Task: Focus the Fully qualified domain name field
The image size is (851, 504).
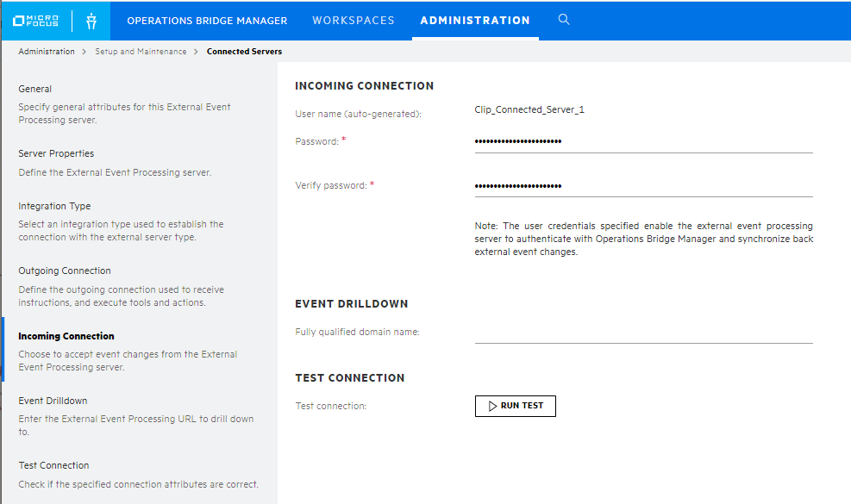Action: point(644,332)
